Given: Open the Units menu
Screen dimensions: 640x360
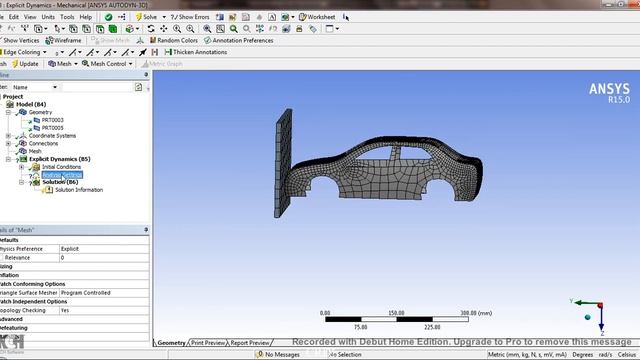Looking at the screenshot, I should click(48, 17).
